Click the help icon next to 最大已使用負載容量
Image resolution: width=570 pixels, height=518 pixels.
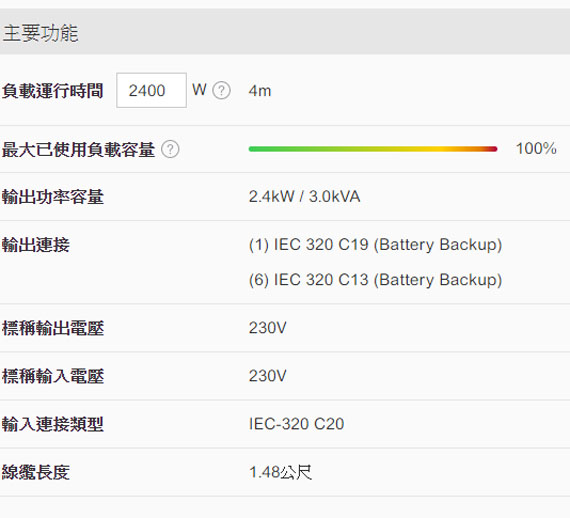(x=170, y=149)
